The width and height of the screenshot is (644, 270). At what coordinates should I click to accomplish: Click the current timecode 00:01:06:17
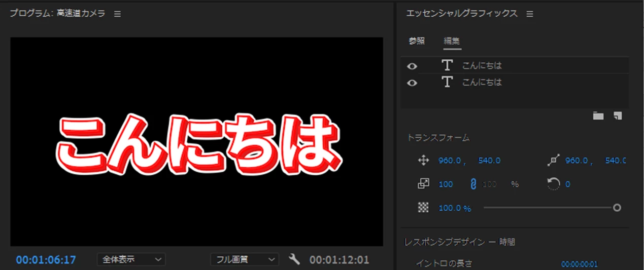46,260
